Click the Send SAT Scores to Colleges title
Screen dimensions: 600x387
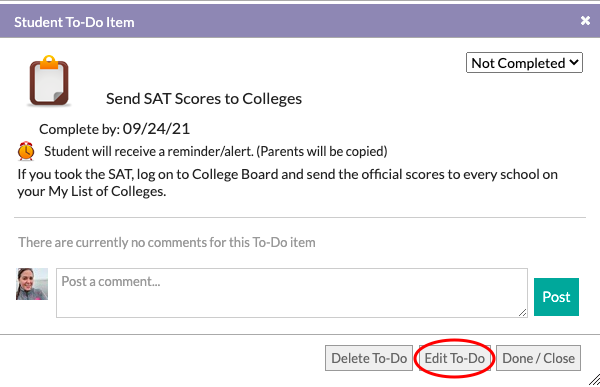coord(204,99)
